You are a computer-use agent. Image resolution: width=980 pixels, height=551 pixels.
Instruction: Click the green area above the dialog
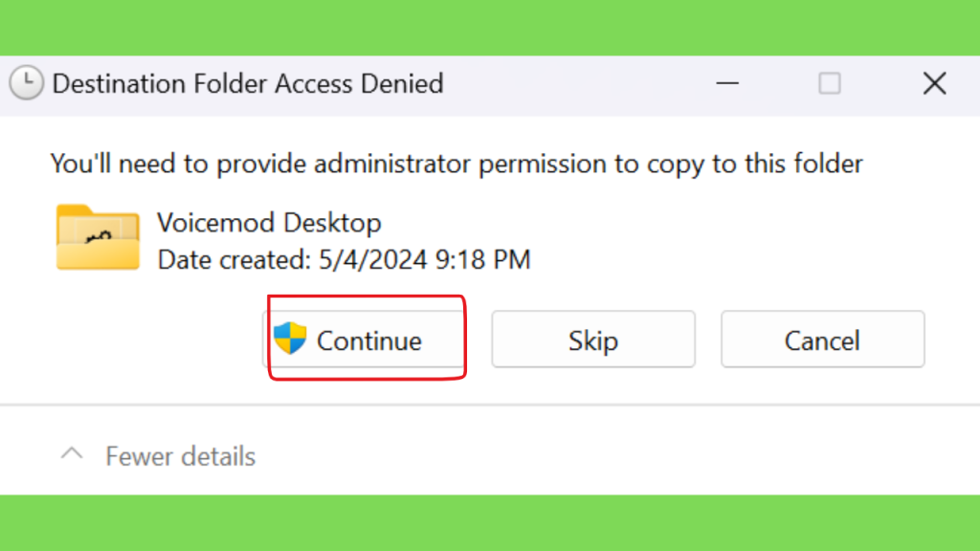tap(490, 28)
